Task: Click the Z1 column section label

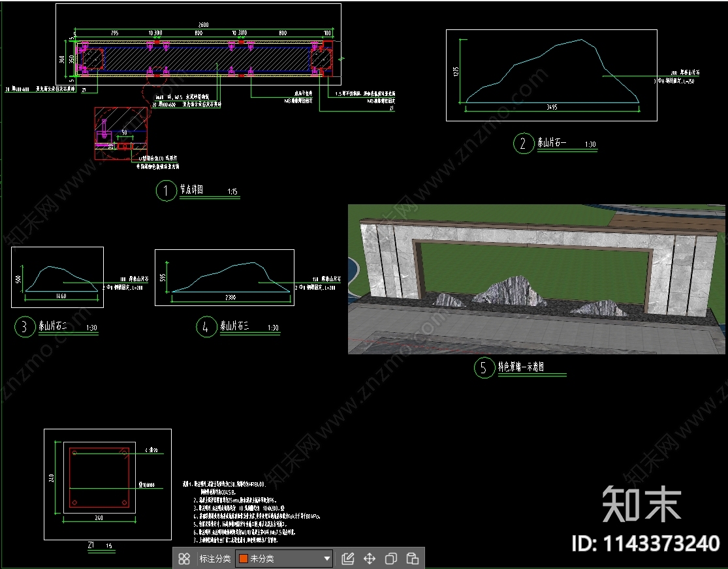Action: 91,544
